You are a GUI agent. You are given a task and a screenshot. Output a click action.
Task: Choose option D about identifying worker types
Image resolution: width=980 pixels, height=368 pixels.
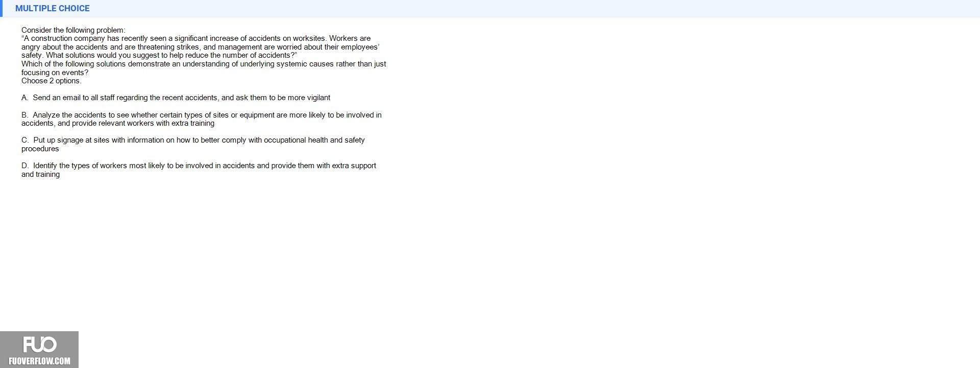click(199, 170)
